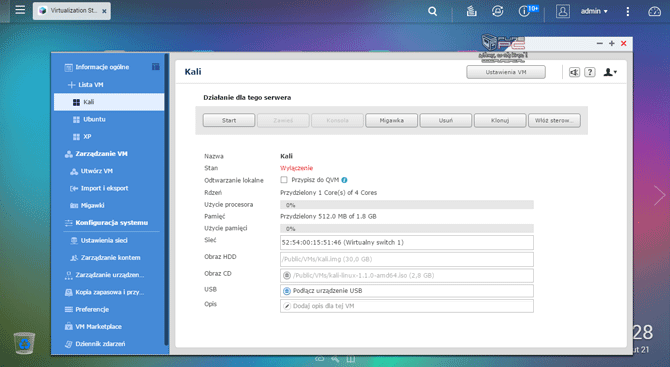Maximize the Virtualization Station window
This screenshot has width=670, height=367.
[x=611, y=44]
